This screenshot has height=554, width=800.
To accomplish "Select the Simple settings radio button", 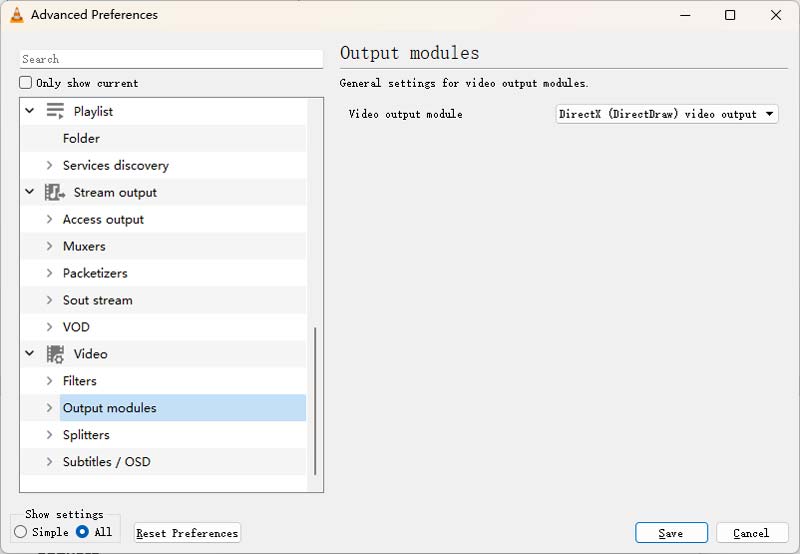I will click(x=20, y=532).
